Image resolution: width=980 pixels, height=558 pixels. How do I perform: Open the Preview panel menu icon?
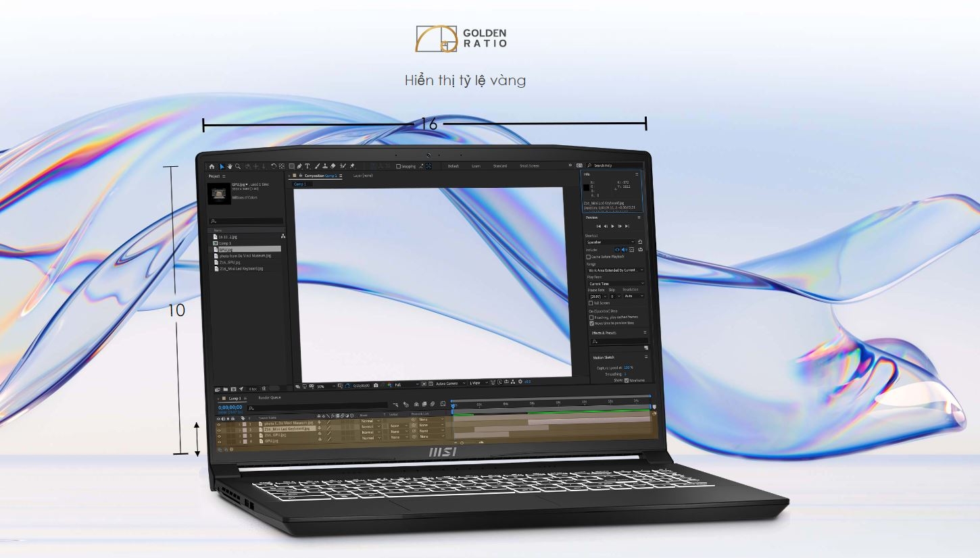coord(639,218)
